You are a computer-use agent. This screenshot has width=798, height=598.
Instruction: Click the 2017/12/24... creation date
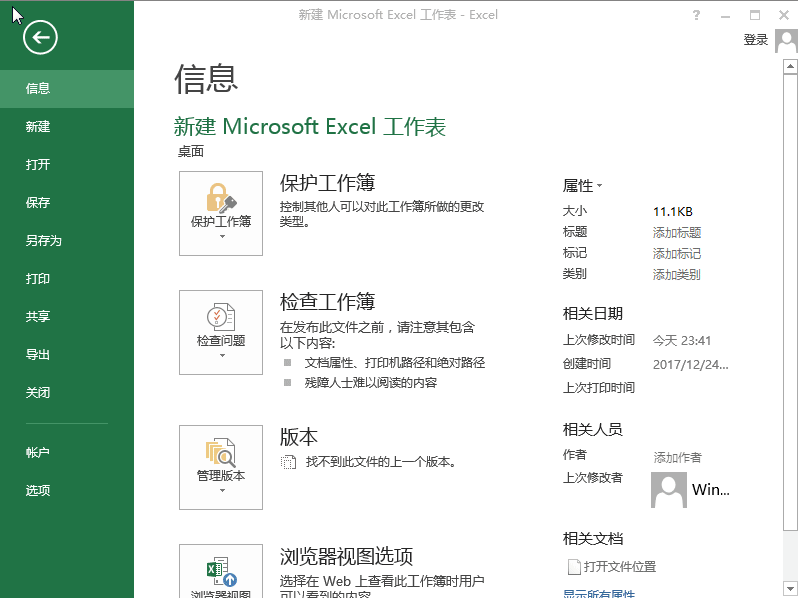point(691,364)
